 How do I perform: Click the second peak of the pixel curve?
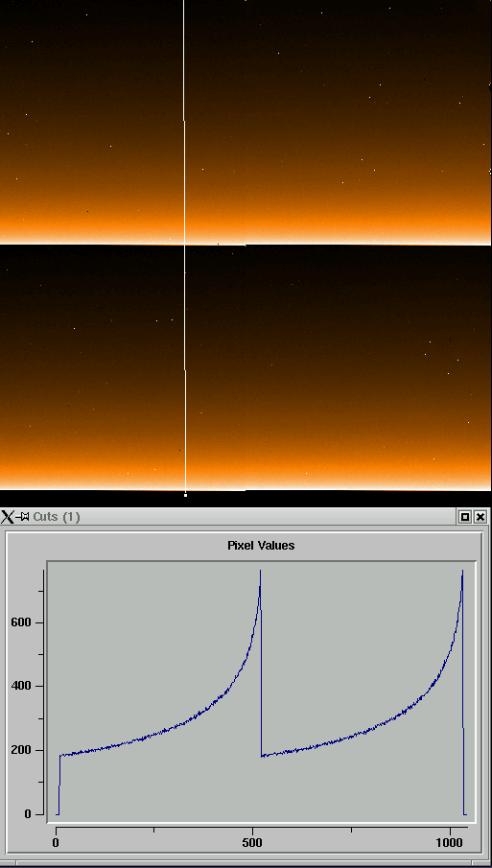point(462,572)
